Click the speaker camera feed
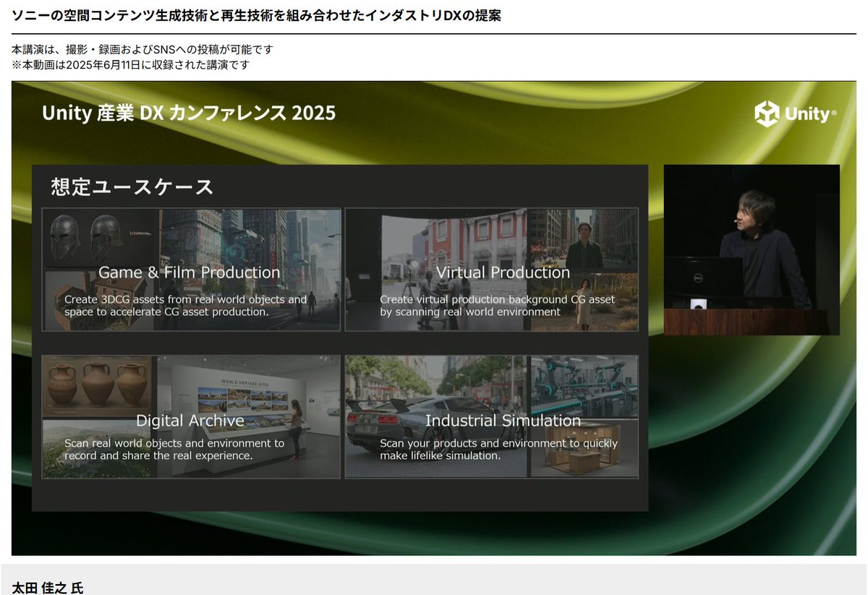868x595 pixels. [752, 250]
